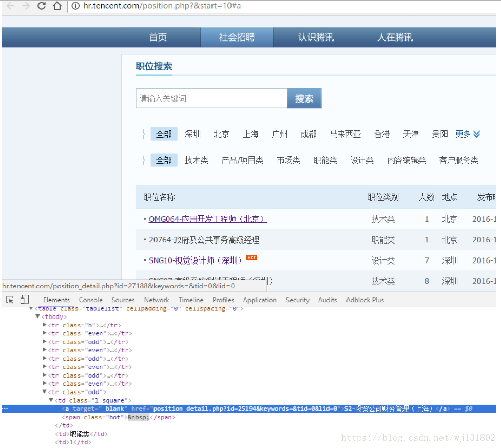Expand the first tr class="even" node
The image size is (501, 448).
pos(45,333)
